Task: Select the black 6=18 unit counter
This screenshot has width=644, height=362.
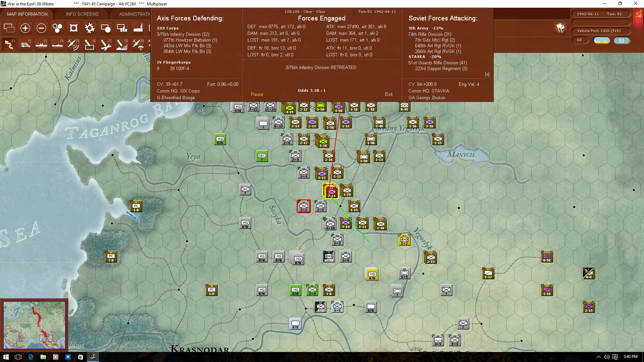Action: (329, 256)
